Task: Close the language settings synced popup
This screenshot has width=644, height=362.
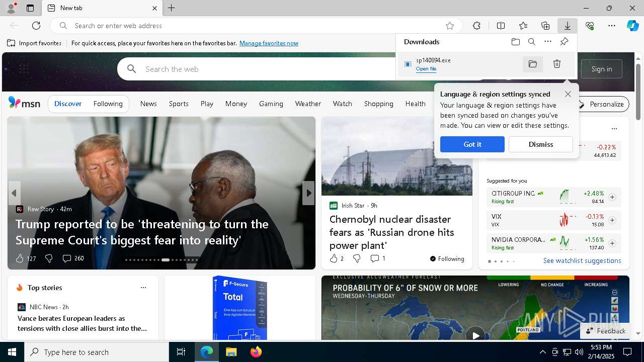Action: [x=568, y=94]
